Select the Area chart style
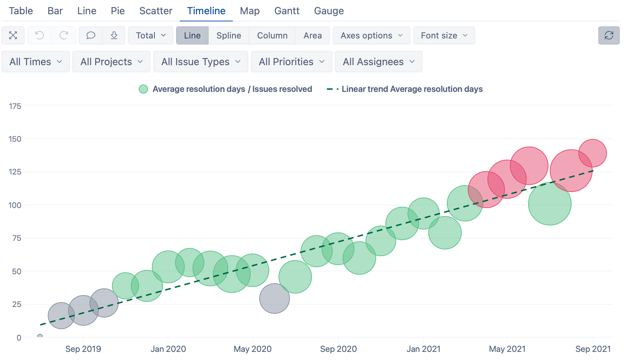Image resolution: width=629 pixels, height=364 pixels. tap(312, 35)
